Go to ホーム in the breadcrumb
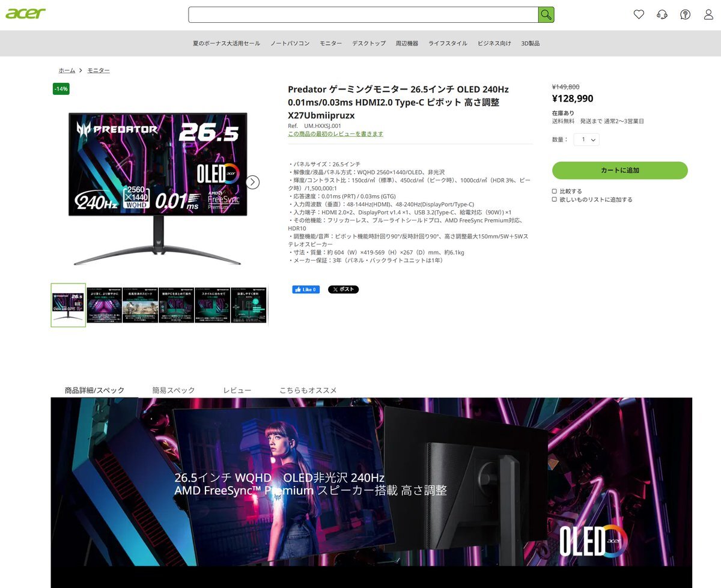This screenshot has height=588, width=721. coord(67,71)
